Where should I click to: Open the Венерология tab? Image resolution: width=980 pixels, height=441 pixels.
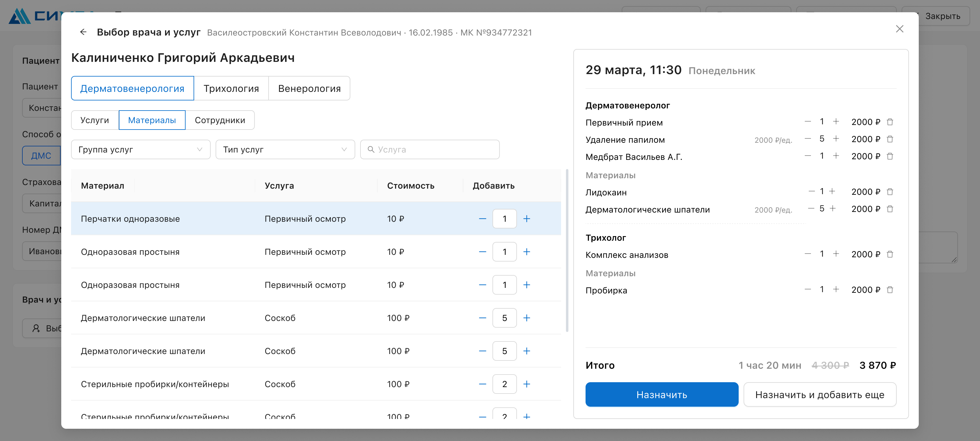pos(309,88)
